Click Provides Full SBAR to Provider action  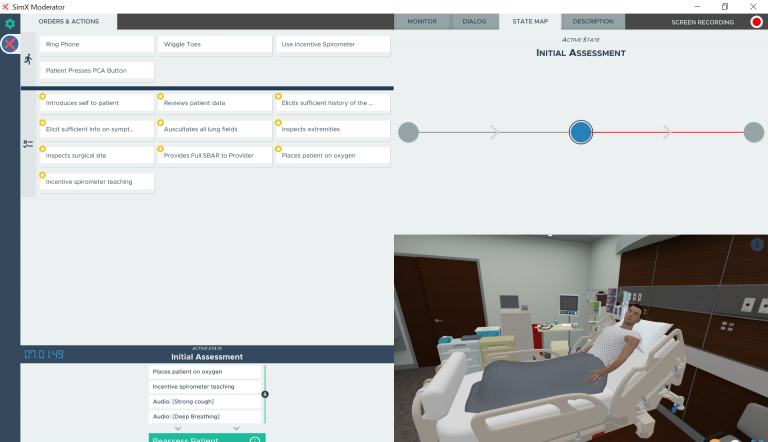click(215, 155)
